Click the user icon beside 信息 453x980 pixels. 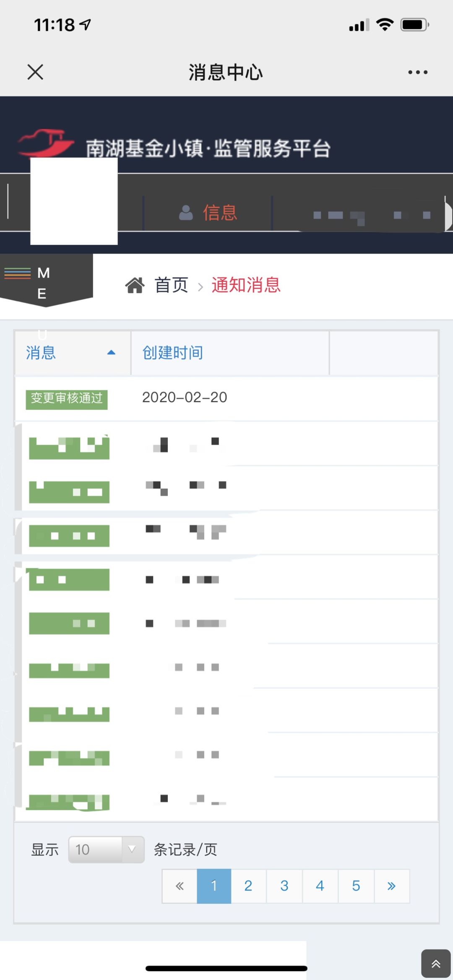click(186, 213)
